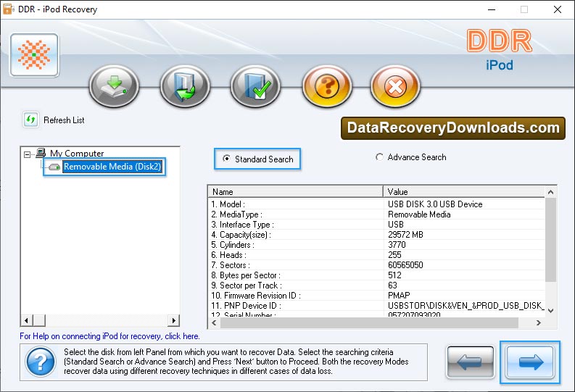Select the '9. Sector per Track :' row

pyautogui.click(x=376, y=285)
